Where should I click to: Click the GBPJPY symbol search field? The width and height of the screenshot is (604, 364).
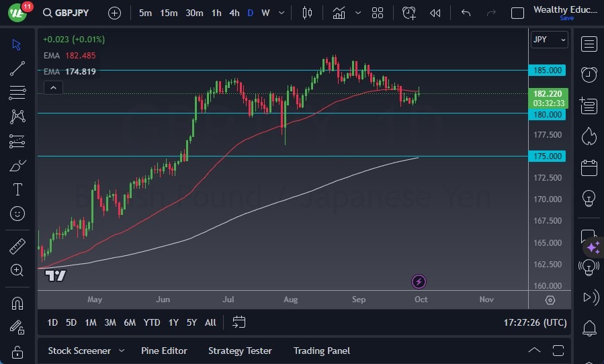(72, 13)
